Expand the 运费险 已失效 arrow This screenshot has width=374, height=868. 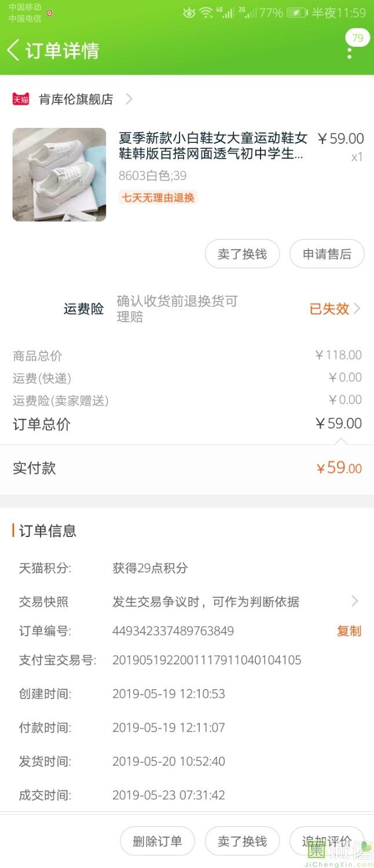(x=357, y=309)
